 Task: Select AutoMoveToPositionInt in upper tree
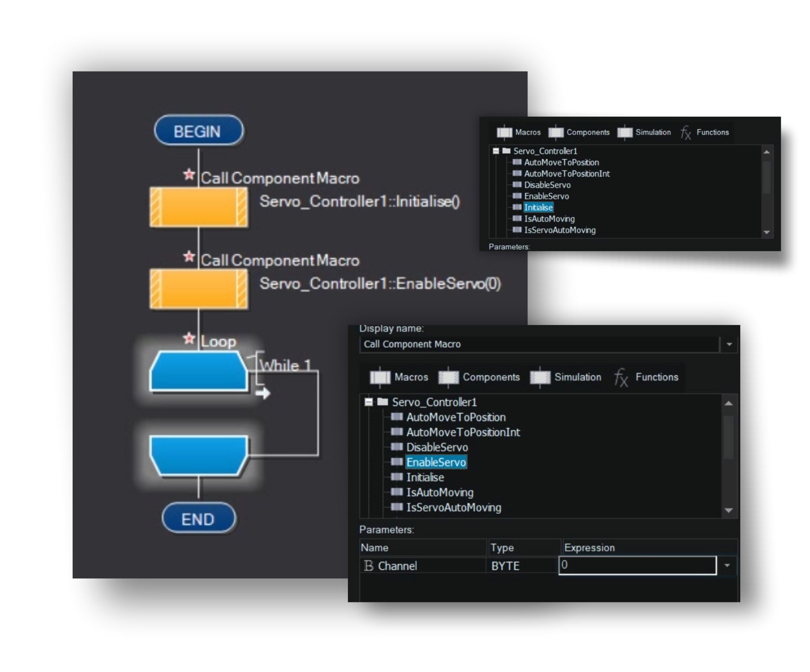click(566, 174)
